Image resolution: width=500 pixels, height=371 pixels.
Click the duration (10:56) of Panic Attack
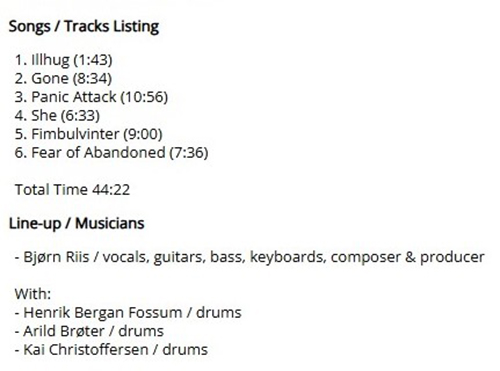point(144,97)
